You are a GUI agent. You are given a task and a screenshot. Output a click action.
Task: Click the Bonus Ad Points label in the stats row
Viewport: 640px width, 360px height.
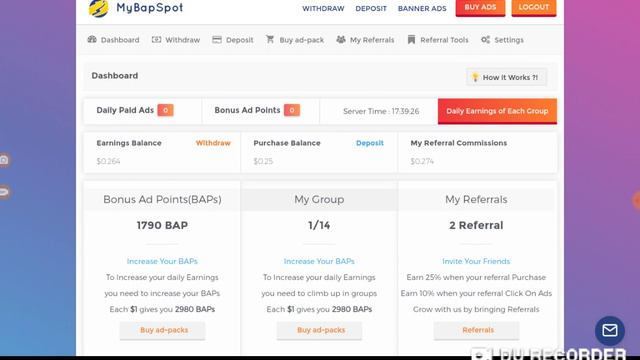247,110
